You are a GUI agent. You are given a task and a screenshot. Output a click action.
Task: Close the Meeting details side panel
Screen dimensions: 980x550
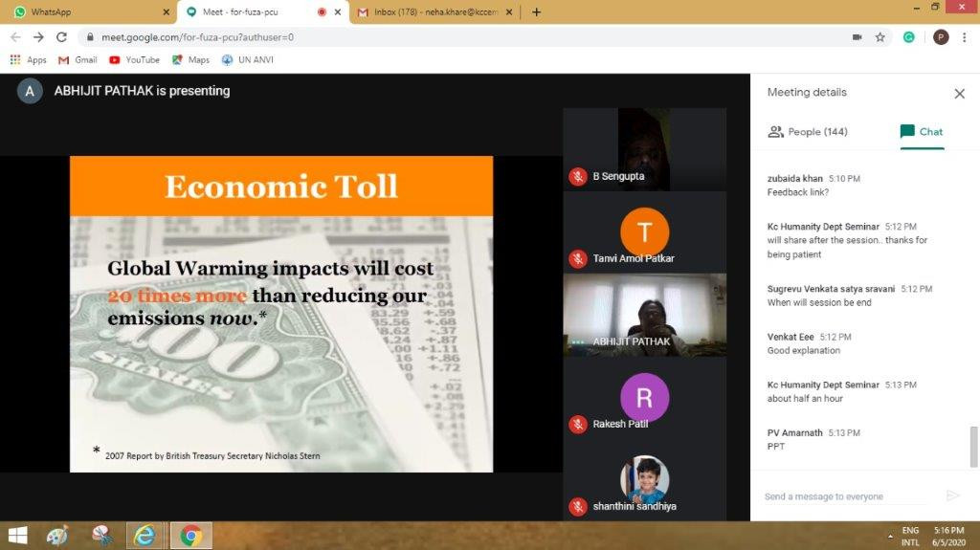pyautogui.click(x=959, y=94)
